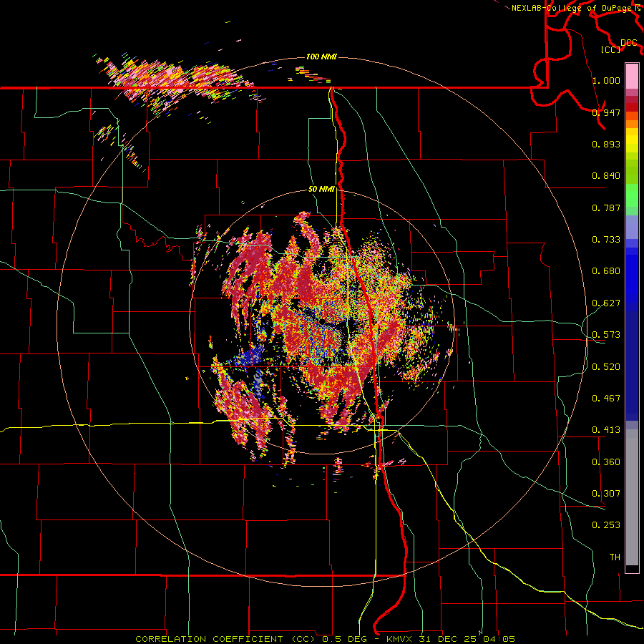
Task: Click the 0.787 color scale value
Action: pyautogui.click(x=606, y=208)
